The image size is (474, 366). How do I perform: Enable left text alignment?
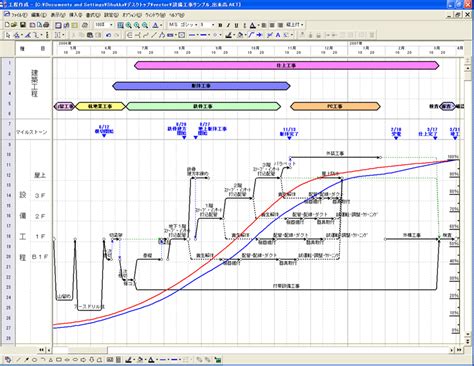tap(264, 25)
